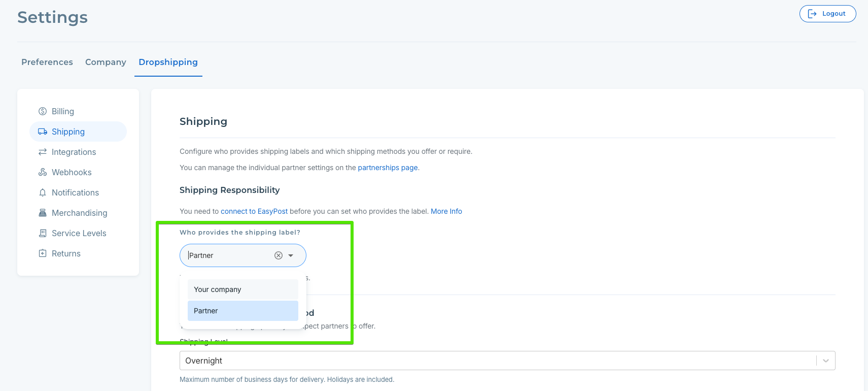
Task: Follow the "partnerships page" link
Action: click(388, 168)
